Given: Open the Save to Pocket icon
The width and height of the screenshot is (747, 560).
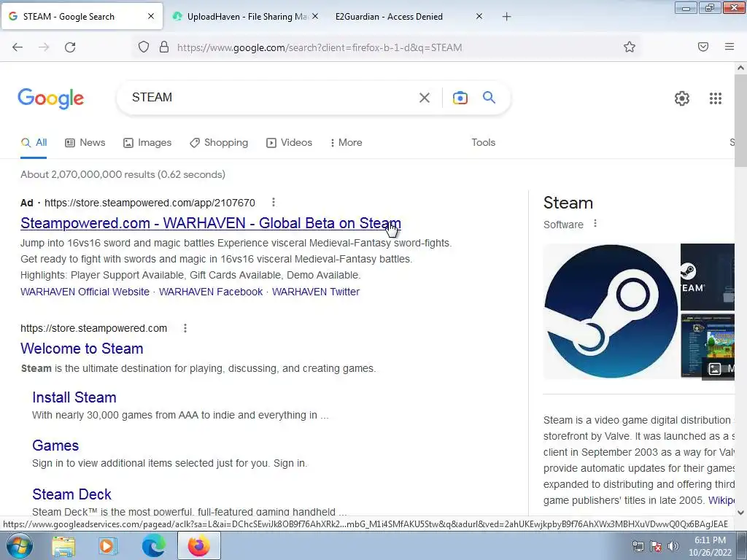Looking at the screenshot, I should point(703,47).
